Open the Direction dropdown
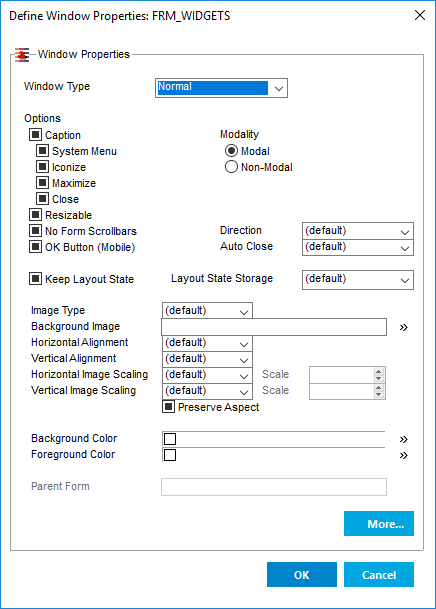Viewport: 436px width, 609px height. (x=358, y=231)
